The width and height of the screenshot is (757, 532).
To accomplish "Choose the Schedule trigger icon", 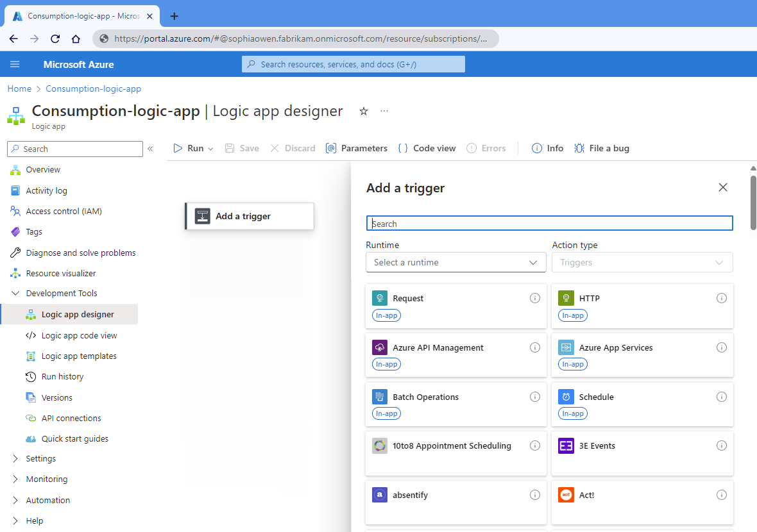I will (566, 397).
